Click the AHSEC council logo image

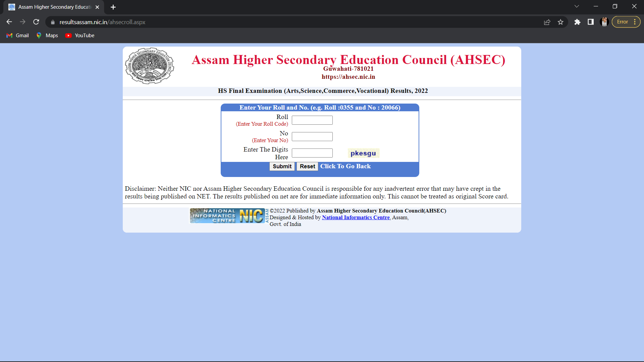[149, 66]
